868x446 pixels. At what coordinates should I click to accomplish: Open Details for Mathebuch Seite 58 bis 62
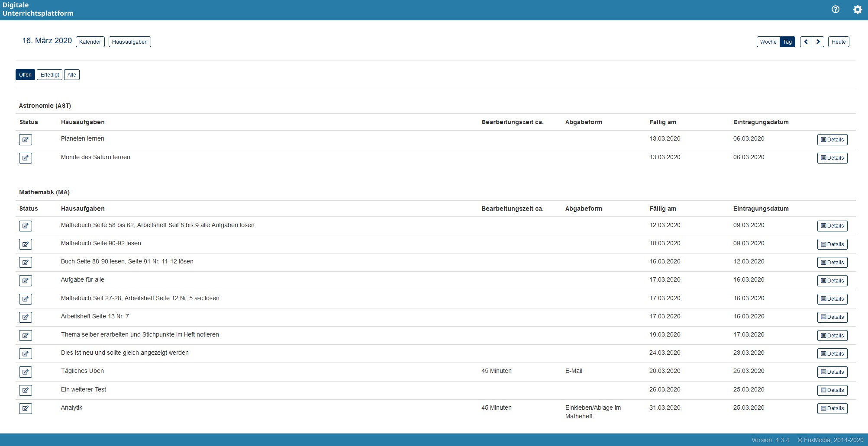click(x=832, y=226)
